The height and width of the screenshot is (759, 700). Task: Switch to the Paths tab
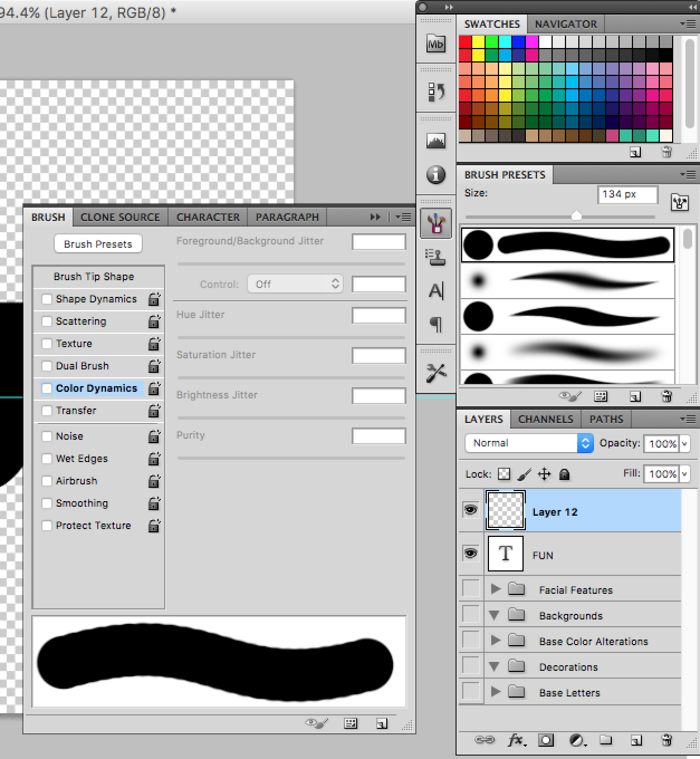tap(606, 419)
